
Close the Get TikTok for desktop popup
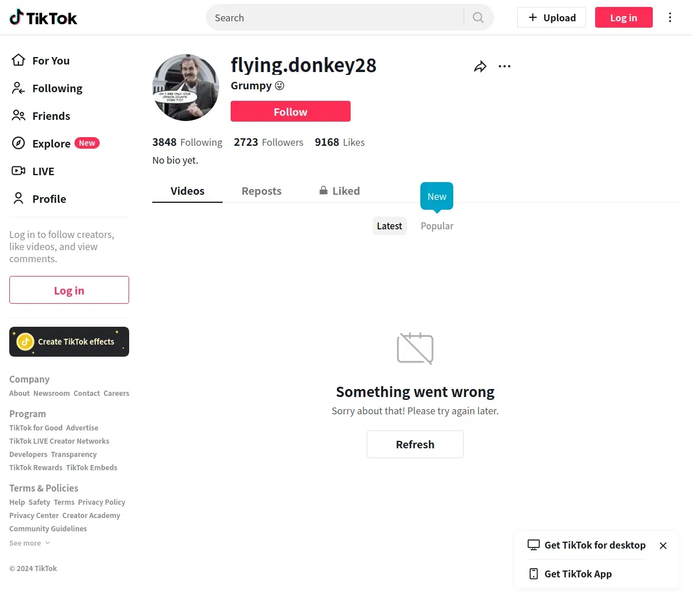point(663,546)
